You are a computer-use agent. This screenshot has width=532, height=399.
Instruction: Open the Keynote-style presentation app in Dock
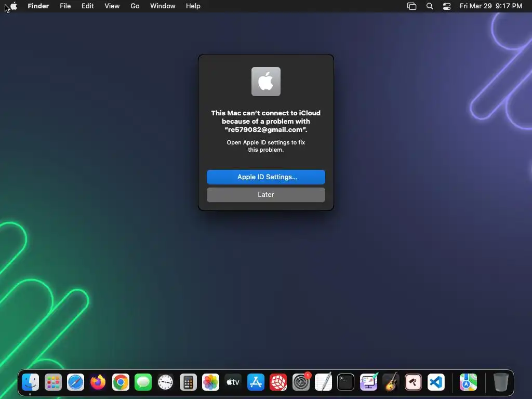coord(368,382)
